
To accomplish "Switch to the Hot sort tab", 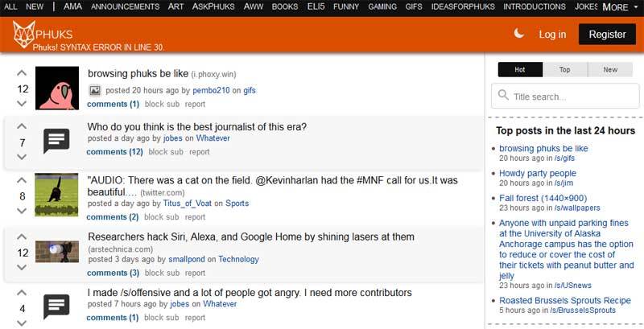I will click(520, 70).
